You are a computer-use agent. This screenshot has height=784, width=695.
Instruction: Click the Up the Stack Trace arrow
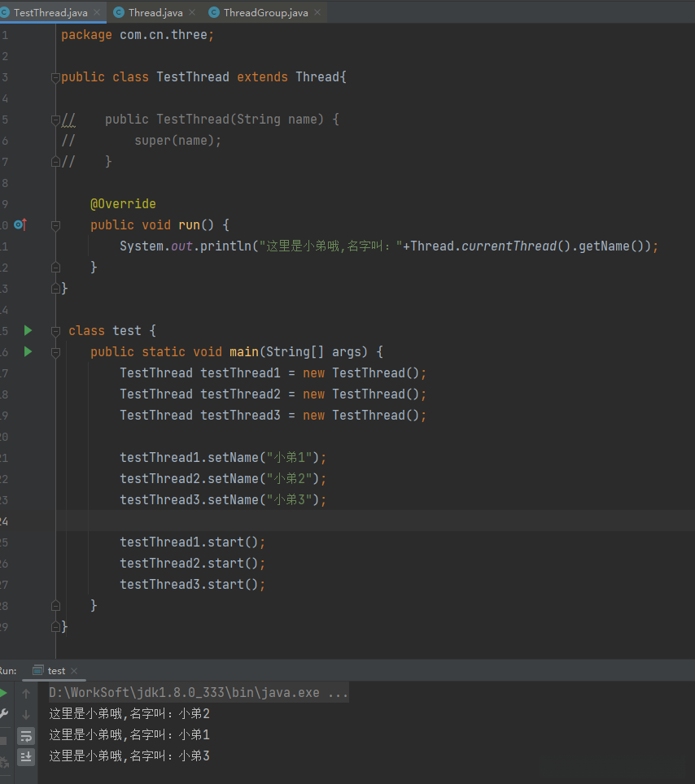pyautogui.click(x=26, y=694)
